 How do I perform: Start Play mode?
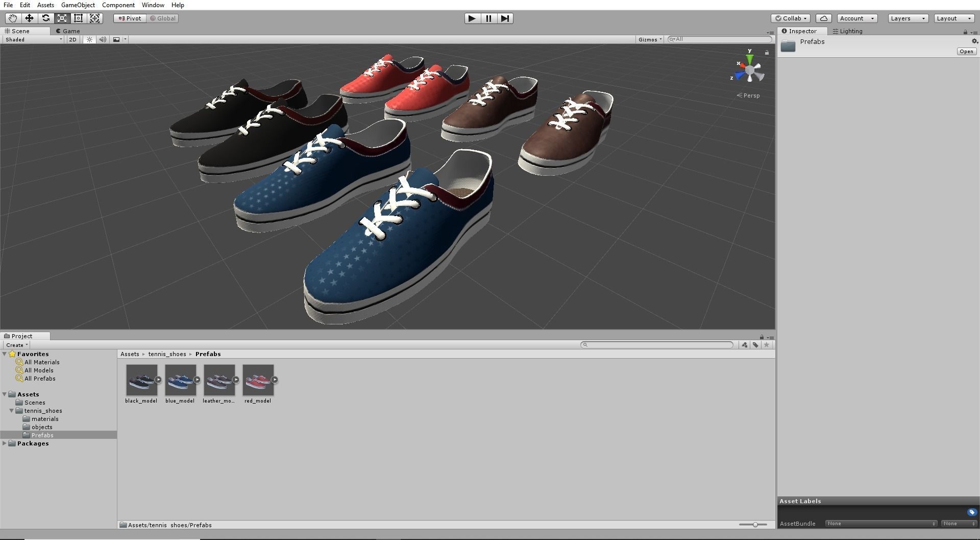(472, 18)
